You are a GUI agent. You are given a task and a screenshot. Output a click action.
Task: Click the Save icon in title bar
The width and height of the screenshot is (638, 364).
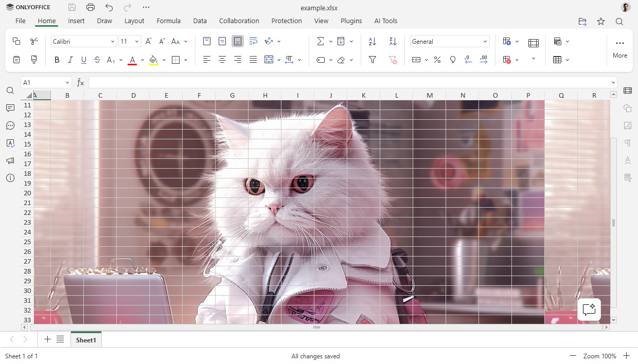click(x=72, y=7)
